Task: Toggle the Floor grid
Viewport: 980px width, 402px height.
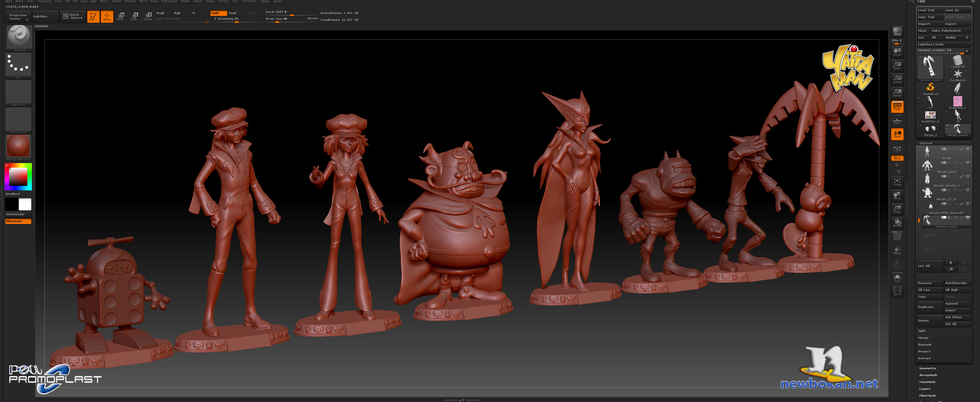Action: (x=897, y=121)
